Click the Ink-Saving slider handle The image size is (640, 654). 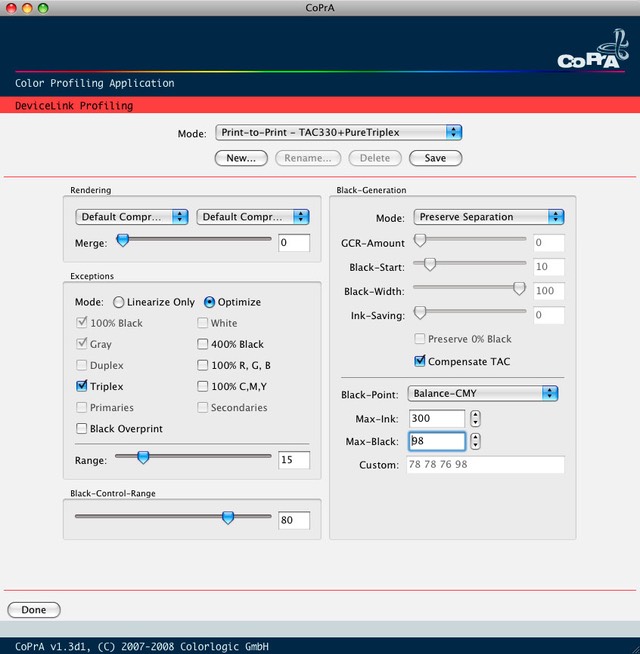pyautogui.click(x=420, y=312)
